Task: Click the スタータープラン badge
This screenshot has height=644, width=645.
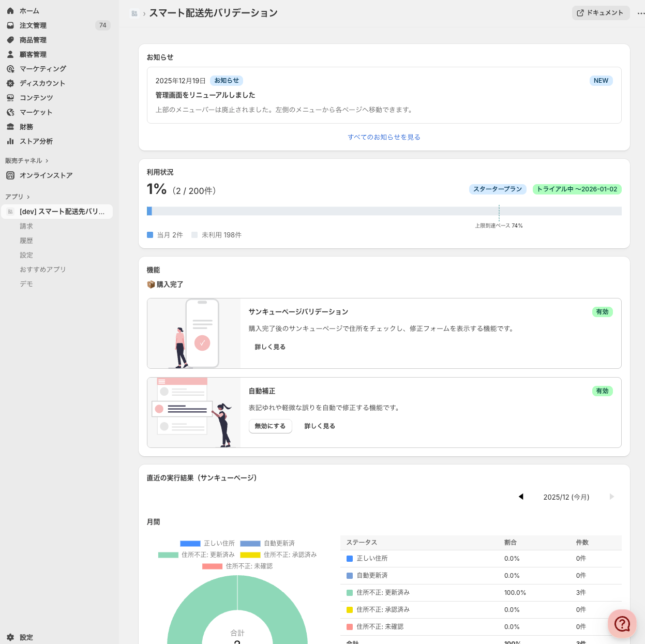Action: point(498,189)
